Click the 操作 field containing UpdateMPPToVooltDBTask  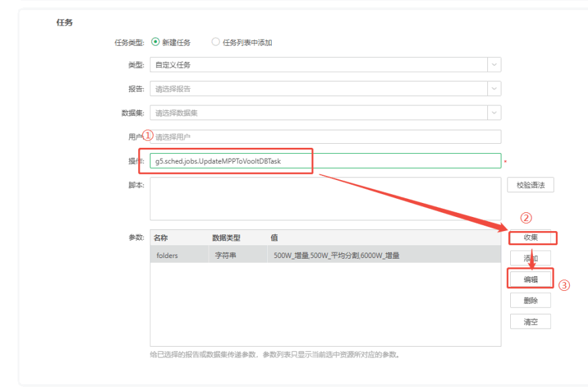pos(326,161)
